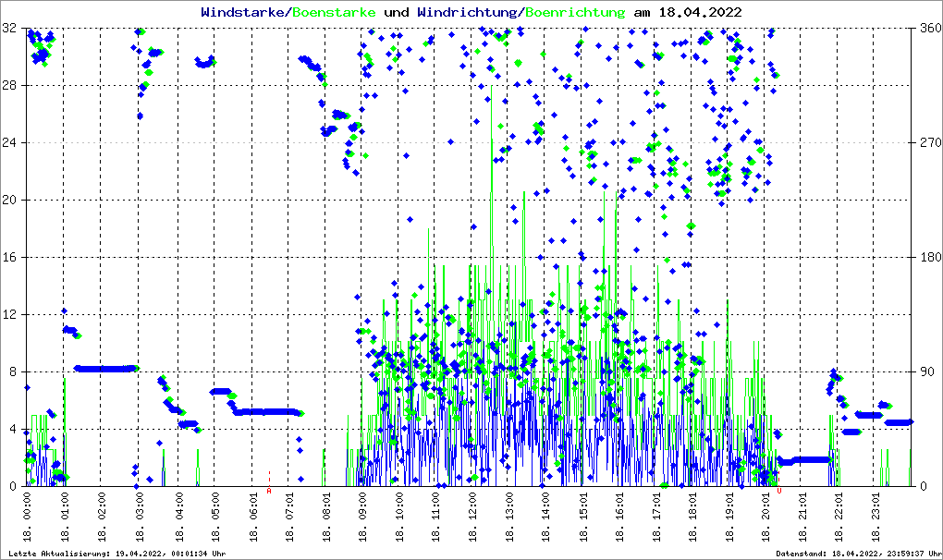The width and height of the screenshot is (943, 560).
Task: Select the green "Boenstarke" title word
Action: 333,13
